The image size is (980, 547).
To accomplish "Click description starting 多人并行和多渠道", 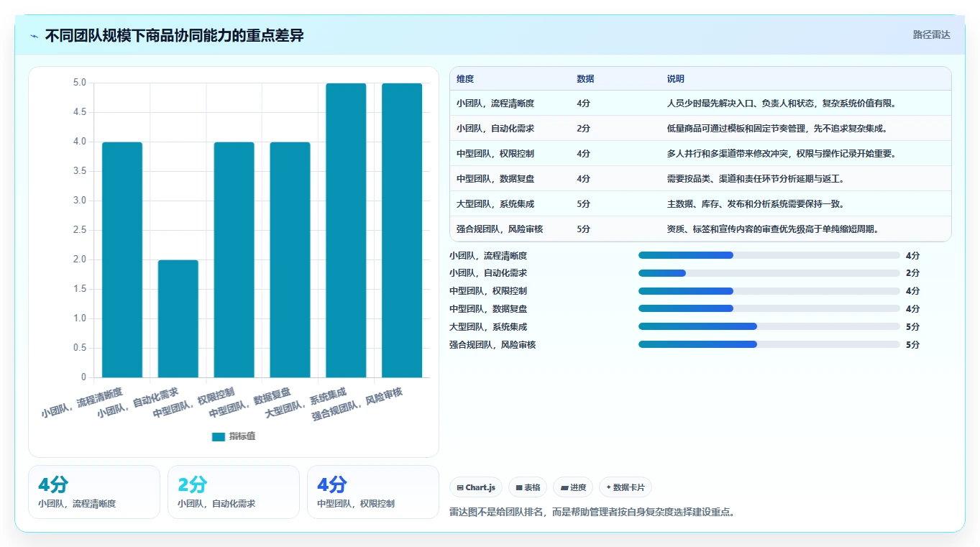I will pos(782,154).
